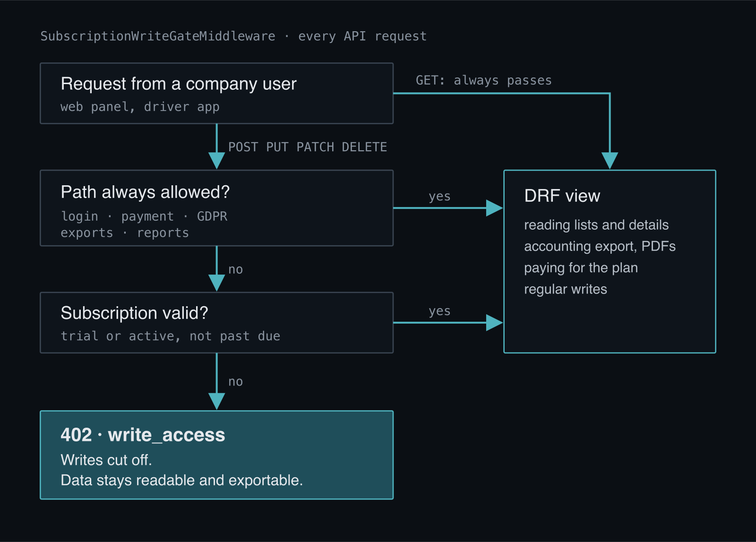Click 'paying for the plan' line
This screenshot has width=756, height=542.
coord(581,268)
